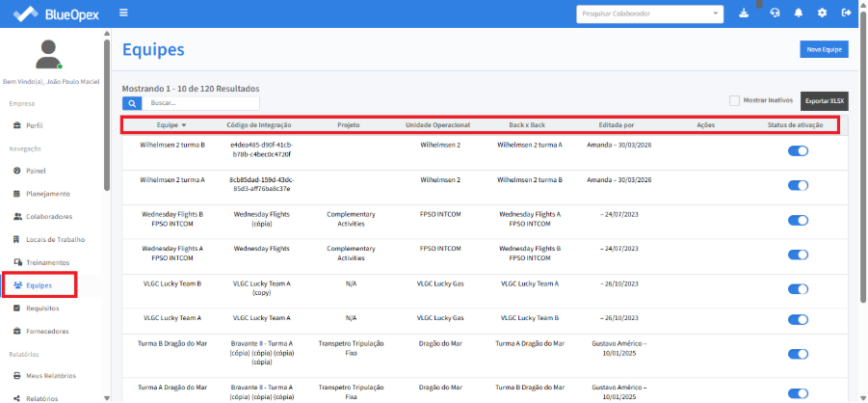Click the main page vertical scrollbar
868x403 pixels.
(x=863, y=155)
